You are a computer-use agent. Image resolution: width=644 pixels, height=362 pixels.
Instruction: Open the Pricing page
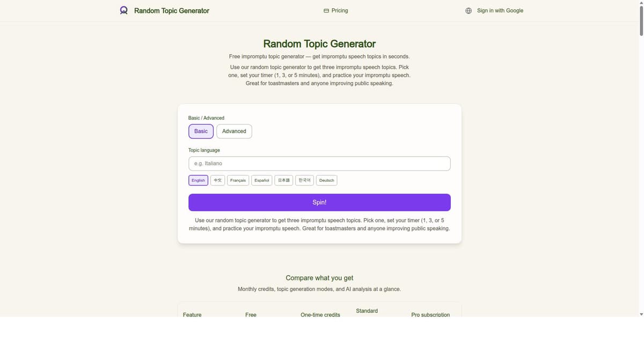tap(339, 10)
